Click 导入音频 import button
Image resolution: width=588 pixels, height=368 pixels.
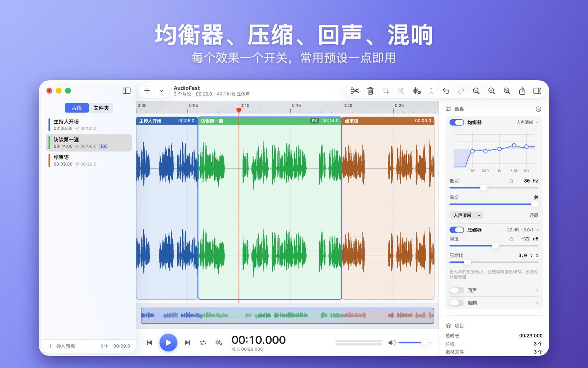coord(62,346)
